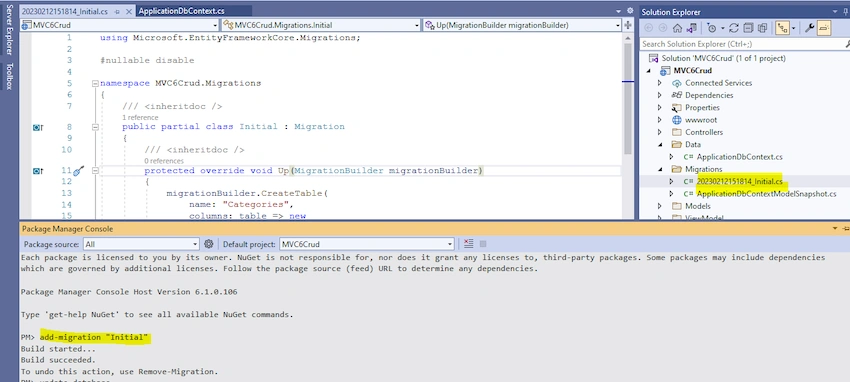850x382 pixels.
Task: Open Package Manager Console window options dropdown
Action: point(836,229)
